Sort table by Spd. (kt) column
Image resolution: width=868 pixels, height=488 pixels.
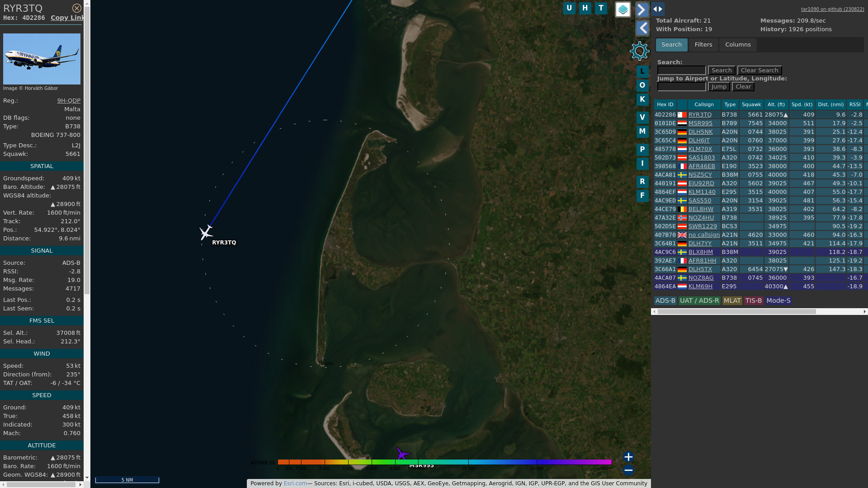coord(802,104)
